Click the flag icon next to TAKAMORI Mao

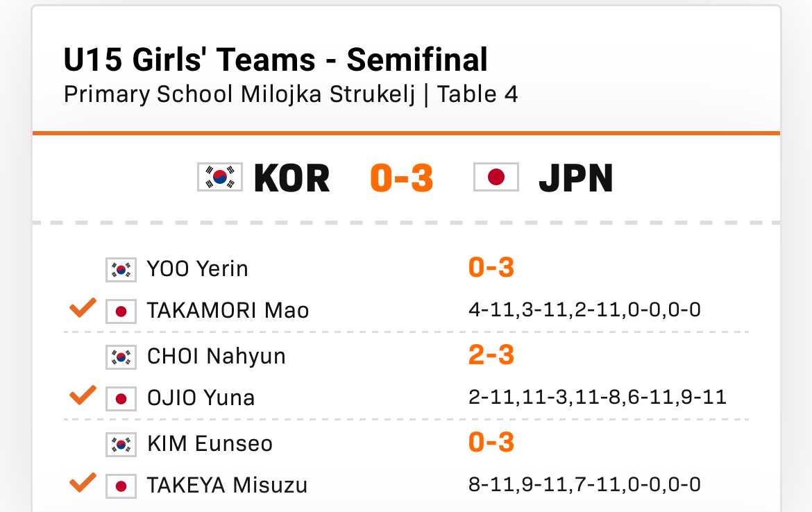point(121,311)
